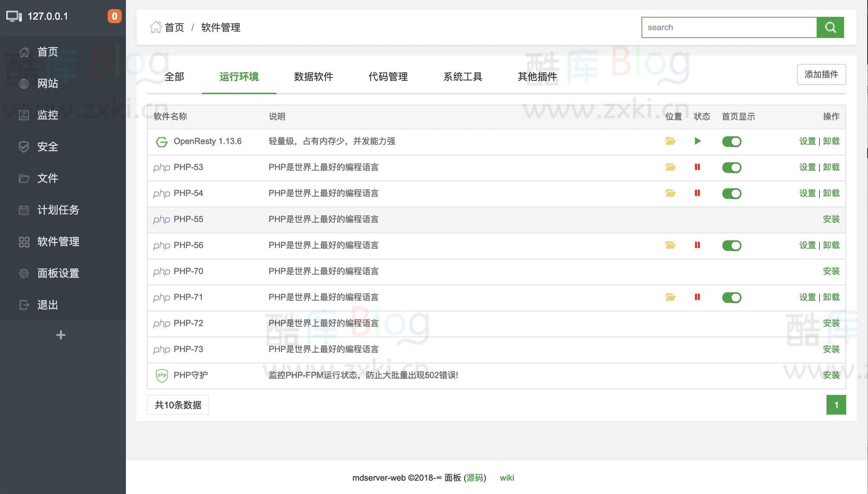Click the 面板设置 gear icon

24,273
